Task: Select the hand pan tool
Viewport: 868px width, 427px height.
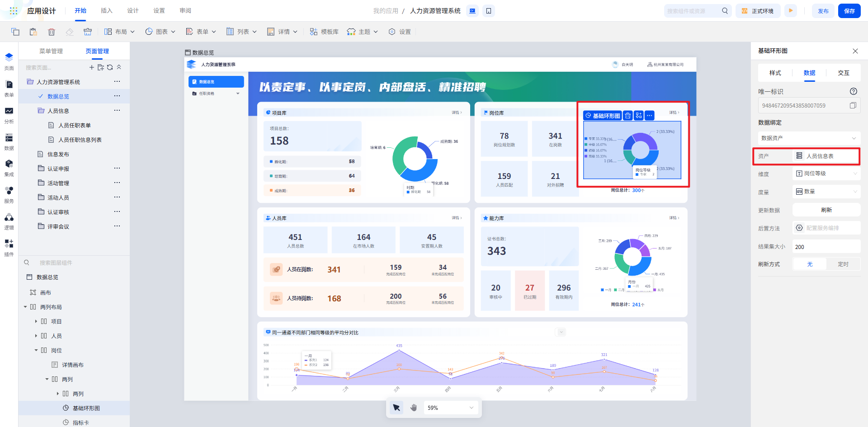Action: pos(414,408)
